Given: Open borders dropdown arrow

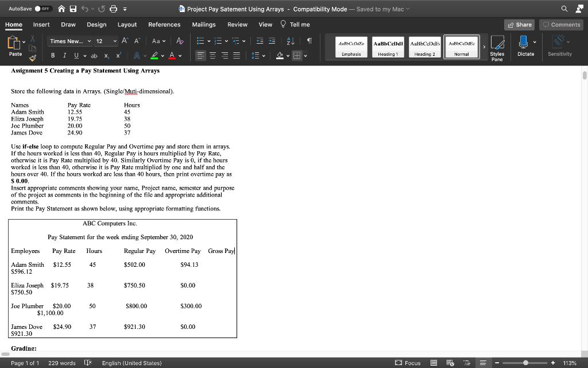Looking at the screenshot, I should click(305, 56).
